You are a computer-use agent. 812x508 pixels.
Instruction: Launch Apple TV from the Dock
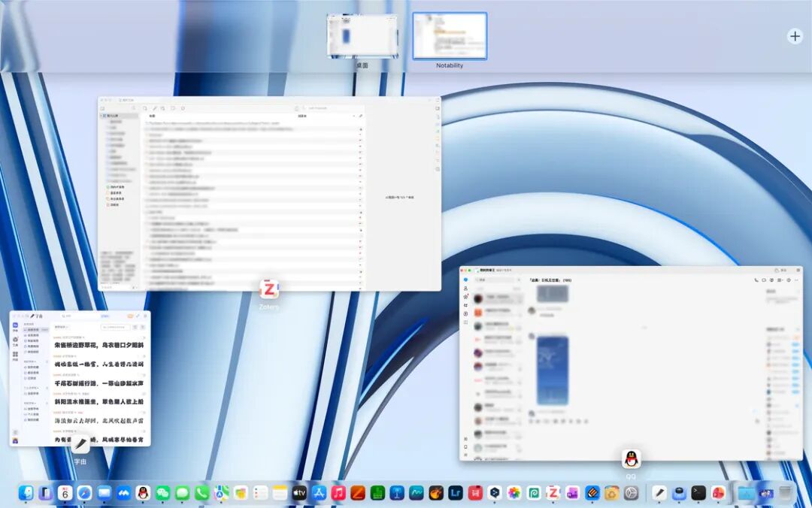point(299,493)
